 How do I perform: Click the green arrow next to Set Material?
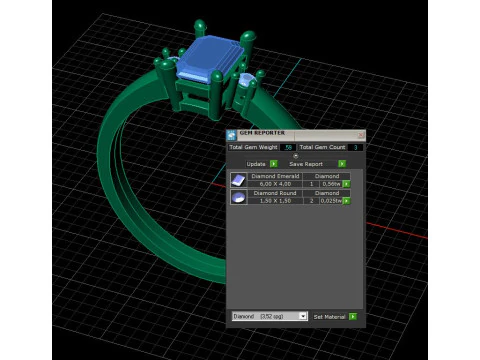353,316
